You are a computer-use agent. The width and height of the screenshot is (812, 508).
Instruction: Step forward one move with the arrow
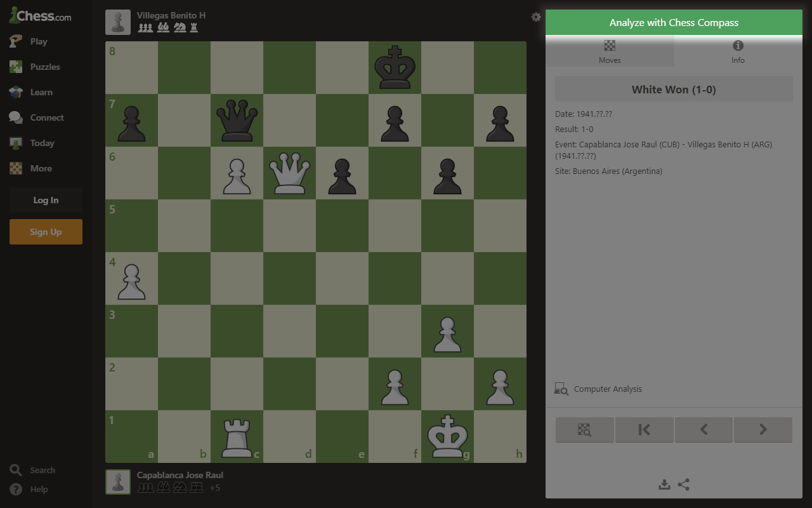tap(763, 429)
